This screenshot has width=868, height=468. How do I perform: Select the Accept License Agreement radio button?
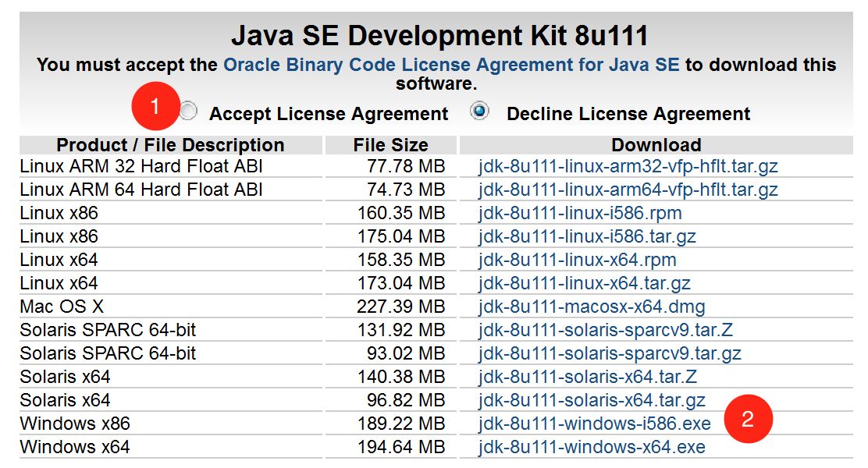pyautogui.click(x=188, y=112)
